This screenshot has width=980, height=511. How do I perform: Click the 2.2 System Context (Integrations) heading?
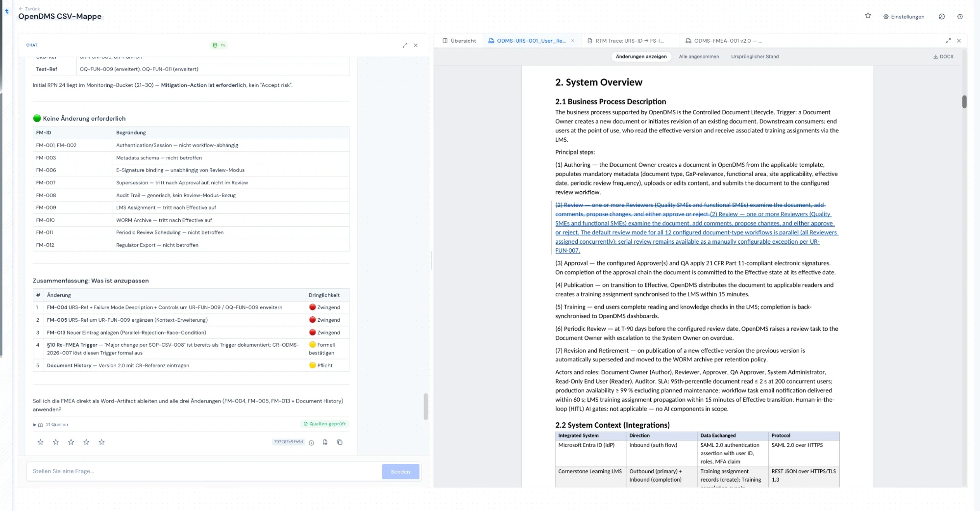[612, 425]
